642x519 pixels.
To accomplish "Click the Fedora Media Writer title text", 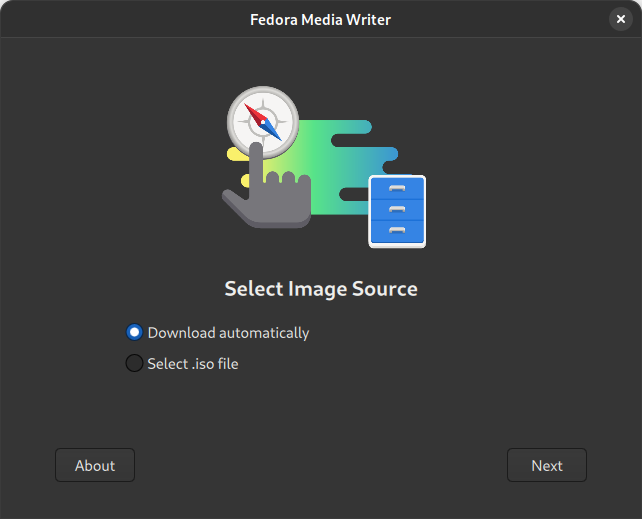I will tap(321, 19).
